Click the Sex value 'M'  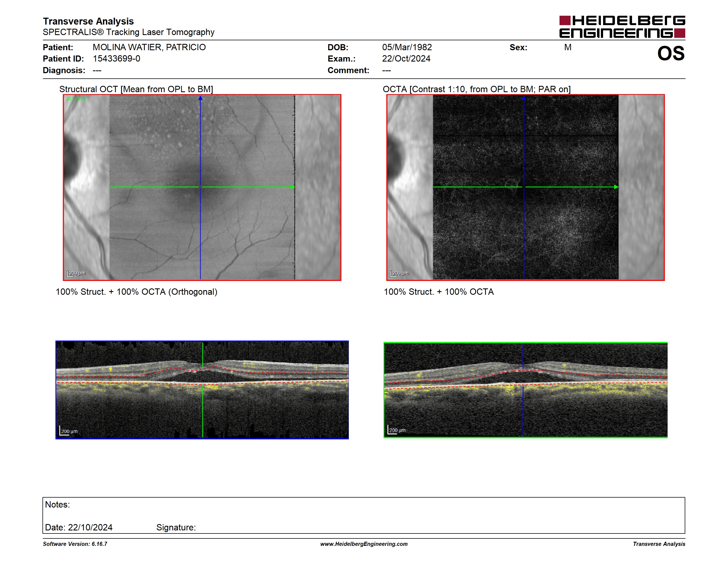(568, 47)
